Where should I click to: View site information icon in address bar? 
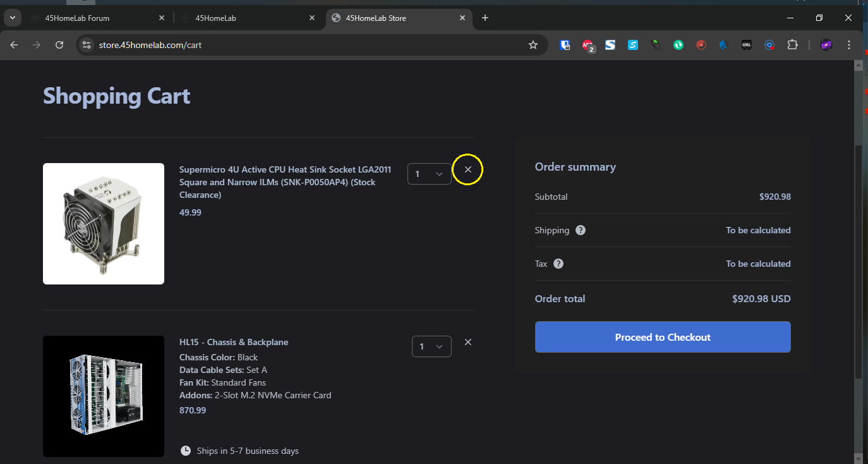coord(87,45)
